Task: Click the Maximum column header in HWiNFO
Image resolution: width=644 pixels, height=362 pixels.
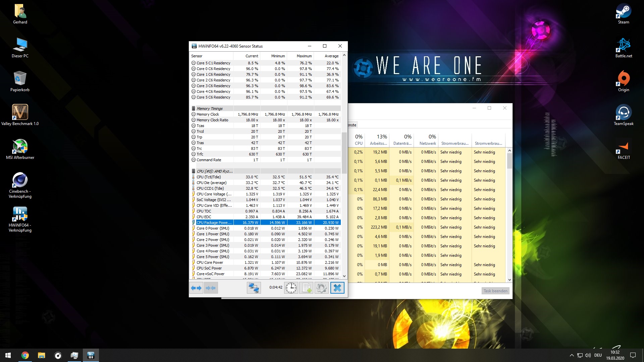Action: [304, 56]
